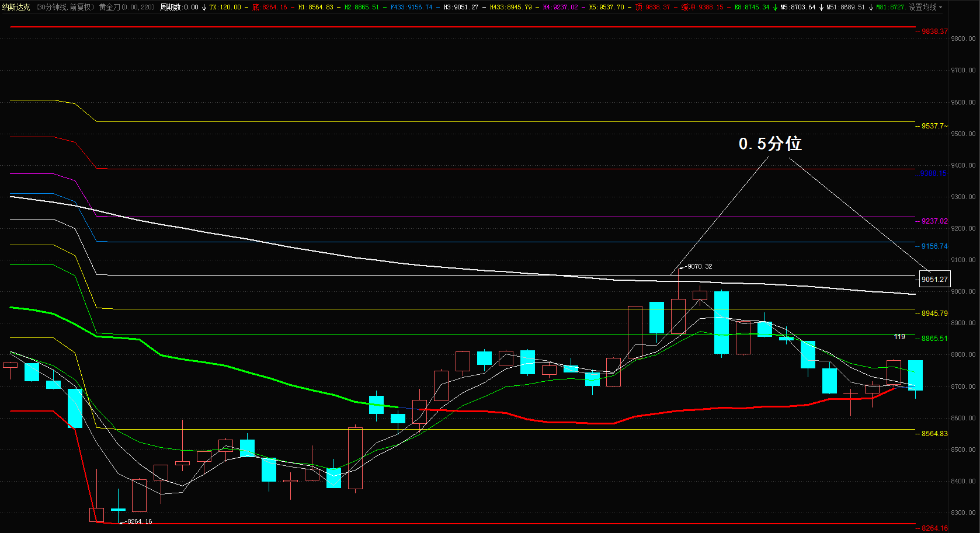This screenshot has height=533, width=980.
Task: Click the F433:9156.74 header value
Action: 412,7
